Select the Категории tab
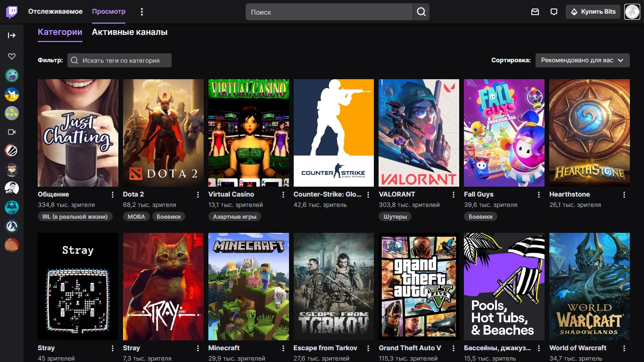Screen dimensions: 644x362 (x=60, y=32)
